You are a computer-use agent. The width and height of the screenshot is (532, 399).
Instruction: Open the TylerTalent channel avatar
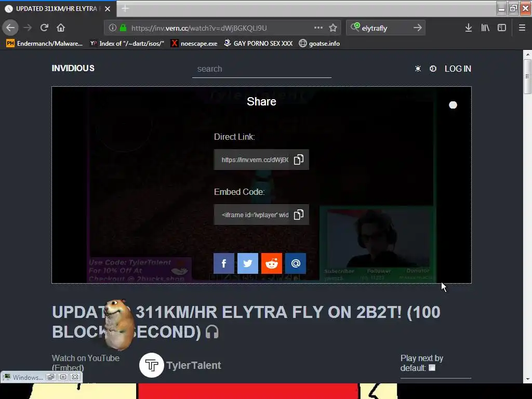[x=151, y=365]
